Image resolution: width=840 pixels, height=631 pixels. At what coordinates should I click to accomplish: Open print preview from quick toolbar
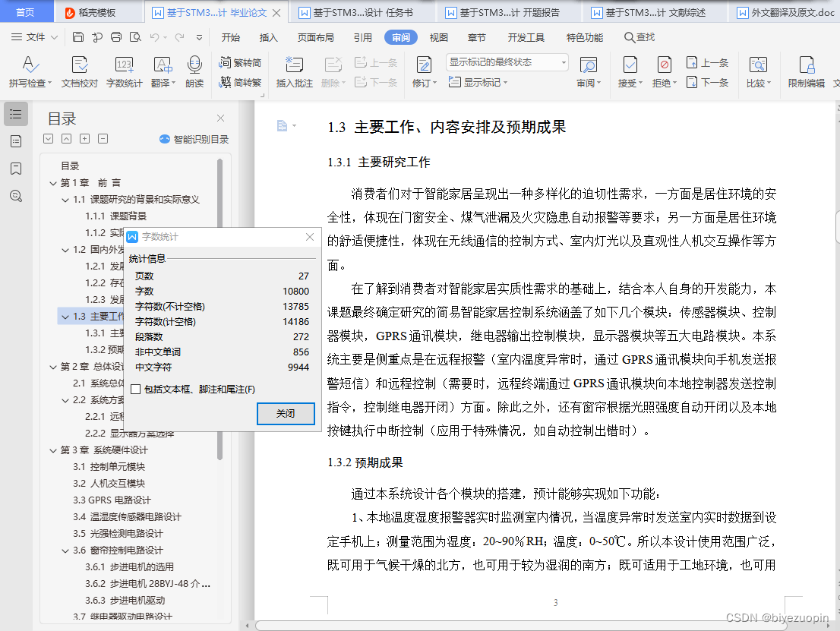pyautogui.click(x=135, y=37)
